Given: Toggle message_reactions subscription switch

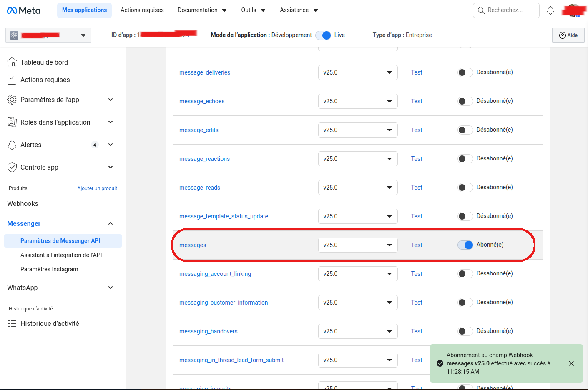Looking at the screenshot, I should coord(465,159).
